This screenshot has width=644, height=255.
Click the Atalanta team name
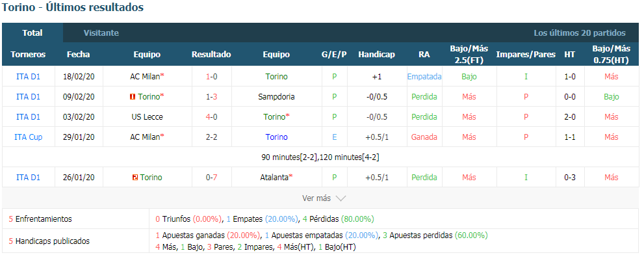point(275,178)
